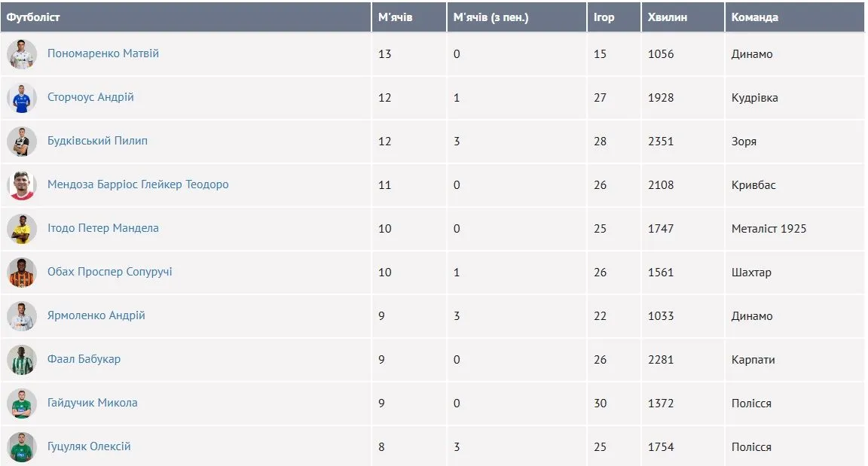Image resolution: width=868 pixels, height=466 pixels.
Task: Select Ярмоленко Андрій name link
Action: click(96, 315)
